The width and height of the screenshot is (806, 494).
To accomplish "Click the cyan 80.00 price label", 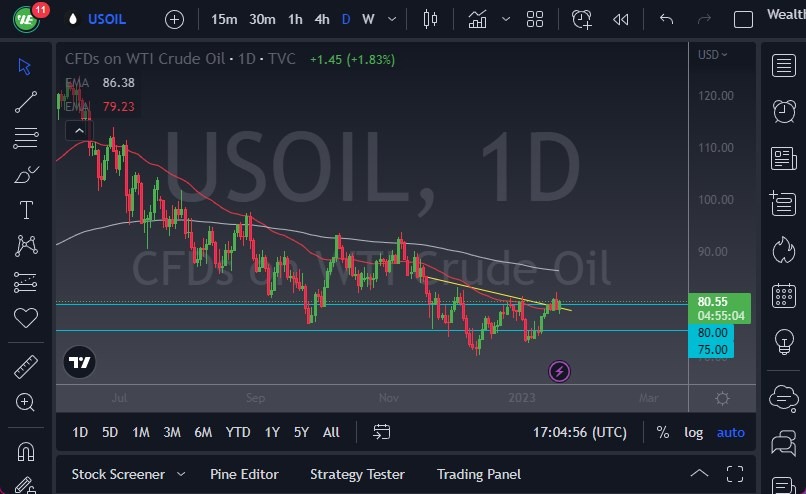I will (712, 333).
